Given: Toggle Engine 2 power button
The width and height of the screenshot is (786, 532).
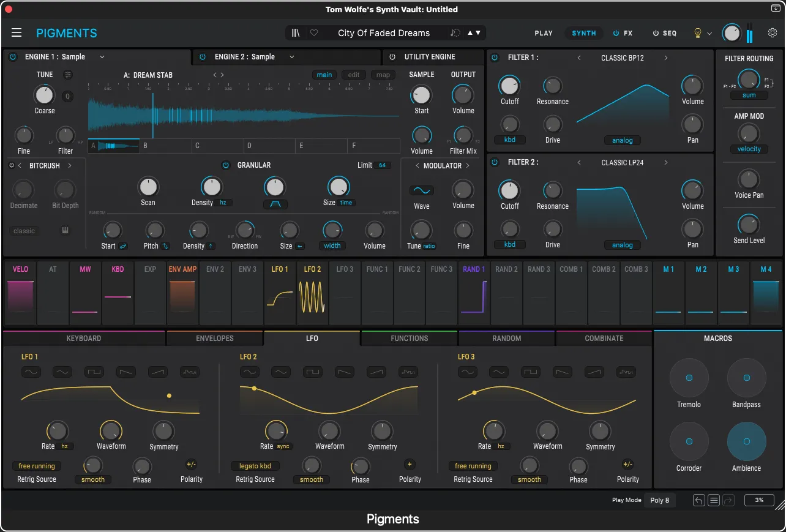Looking at the screenshot, I should [x=203, y=57].
